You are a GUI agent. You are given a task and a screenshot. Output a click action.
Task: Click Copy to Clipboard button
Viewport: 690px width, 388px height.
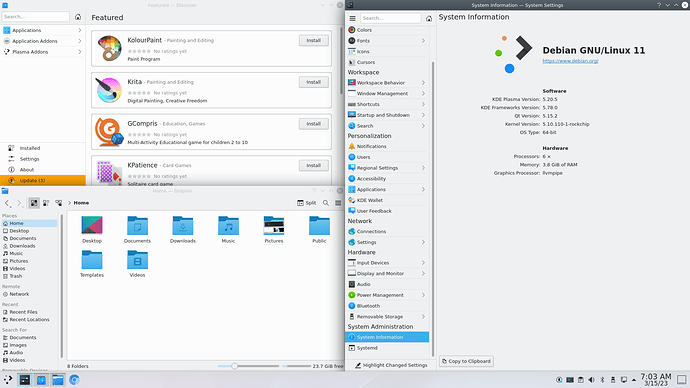466,361
